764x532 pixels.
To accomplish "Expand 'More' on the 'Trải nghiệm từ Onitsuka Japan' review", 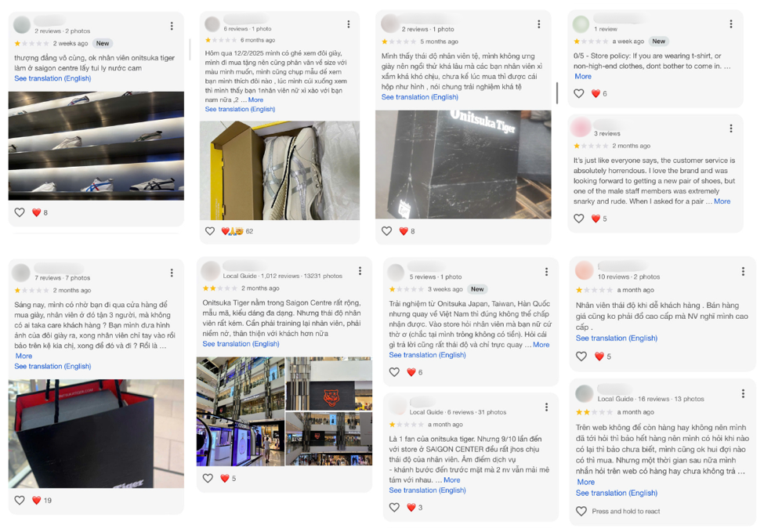I will point(541,345).
